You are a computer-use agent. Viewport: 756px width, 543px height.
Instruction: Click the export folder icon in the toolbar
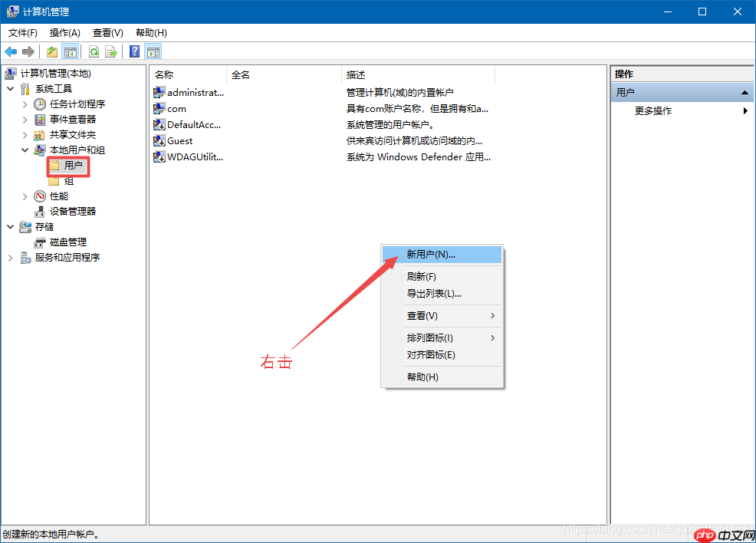pyautogui.click(x=51, y=51)
